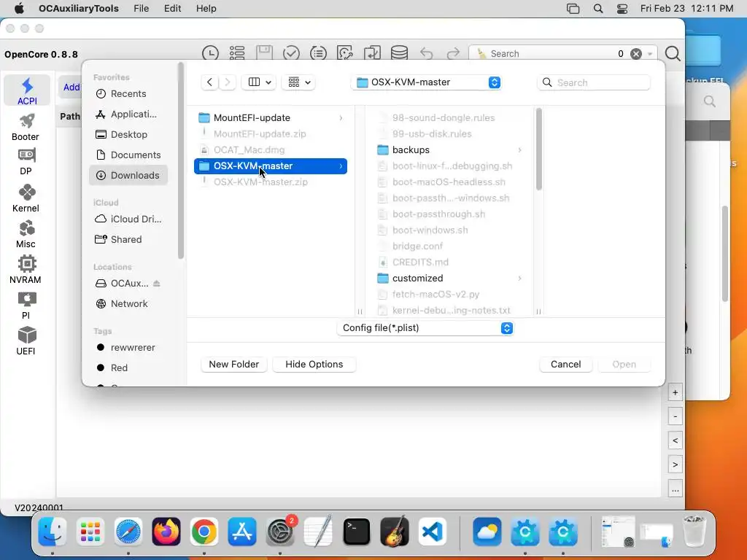The image size is (747, 560).
Task: Open the column view mode dropdown
Action: [x=259, y=82]
